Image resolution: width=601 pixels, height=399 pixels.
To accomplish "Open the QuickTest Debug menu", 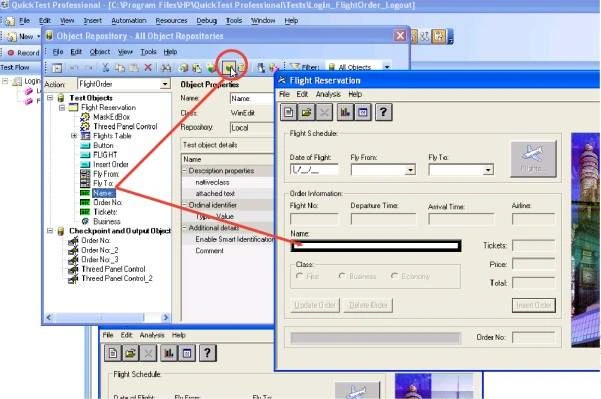I will 207,21.
